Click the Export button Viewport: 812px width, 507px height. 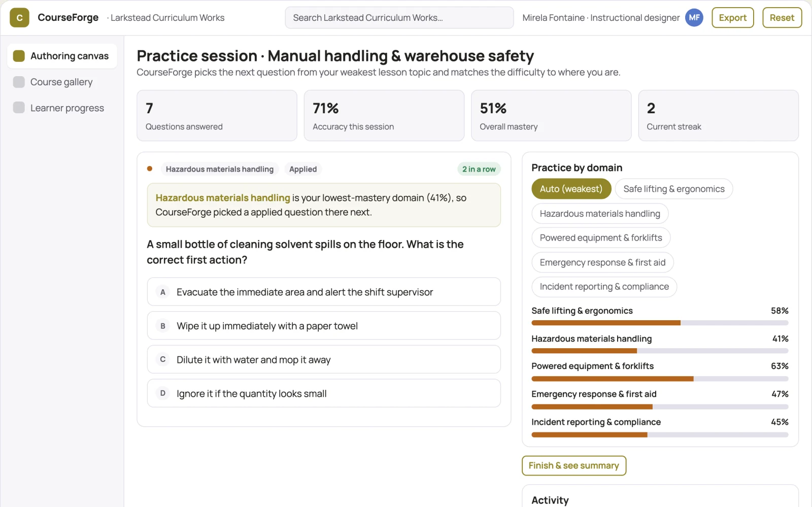[733, 18]
